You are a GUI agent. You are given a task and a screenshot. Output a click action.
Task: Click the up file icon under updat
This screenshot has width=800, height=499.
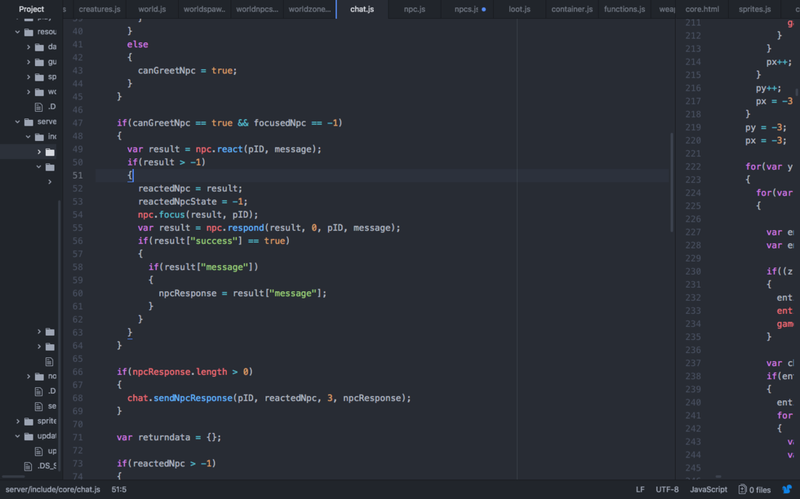(39, 451)
